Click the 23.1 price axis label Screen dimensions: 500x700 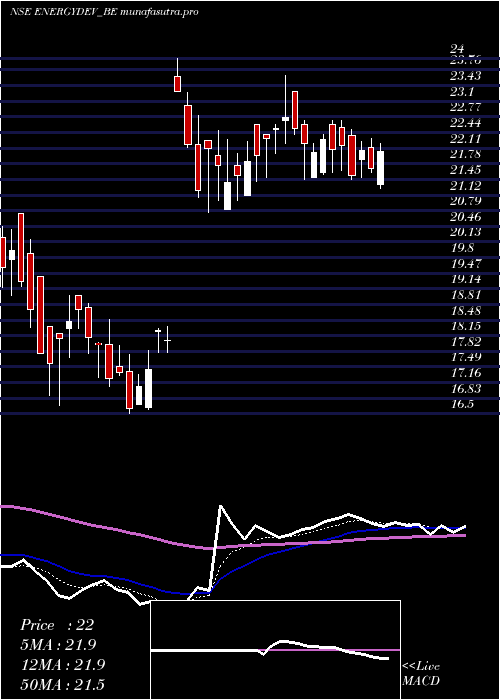[462, 92]
